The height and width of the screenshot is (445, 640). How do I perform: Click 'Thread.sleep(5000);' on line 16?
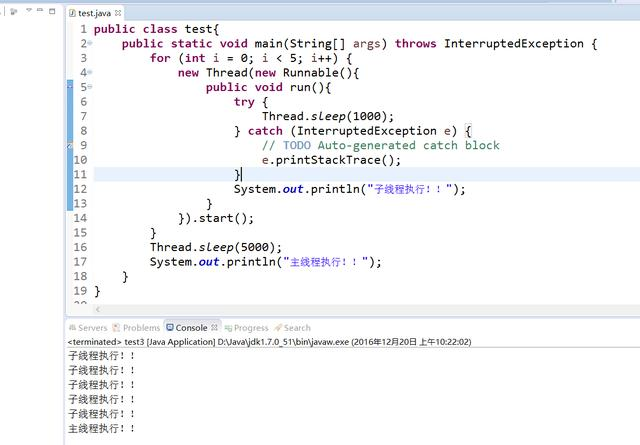click(x=216, y=247)
